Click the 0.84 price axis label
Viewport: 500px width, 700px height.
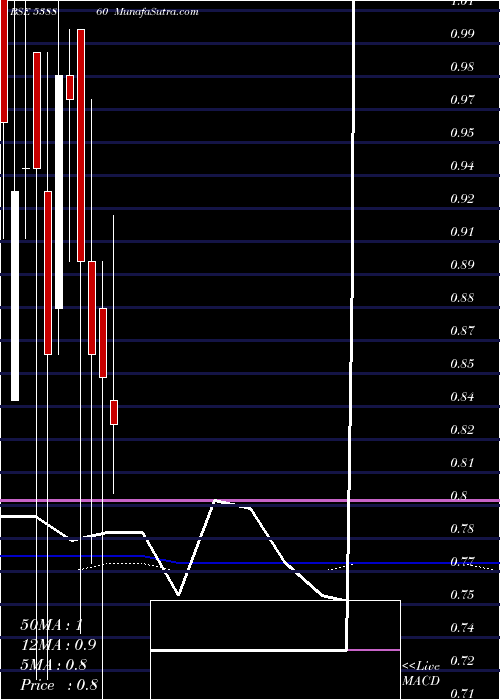coord(462,397)
